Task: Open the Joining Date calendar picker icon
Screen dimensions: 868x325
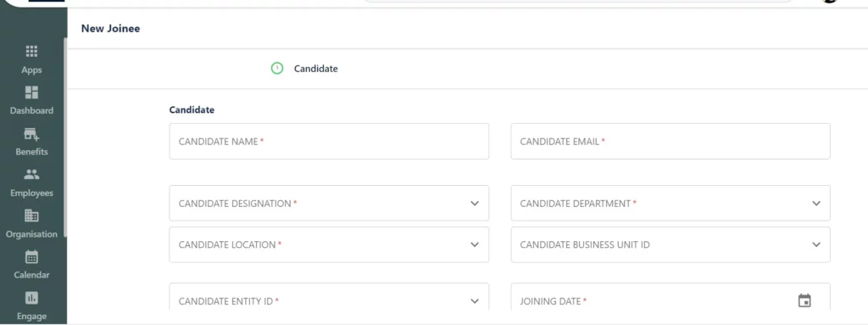Action: point(804,300)
